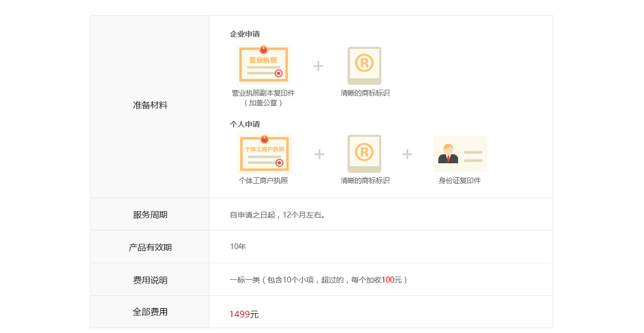
Task: Click the 费用说明 row label
Action: click(150, 280)
